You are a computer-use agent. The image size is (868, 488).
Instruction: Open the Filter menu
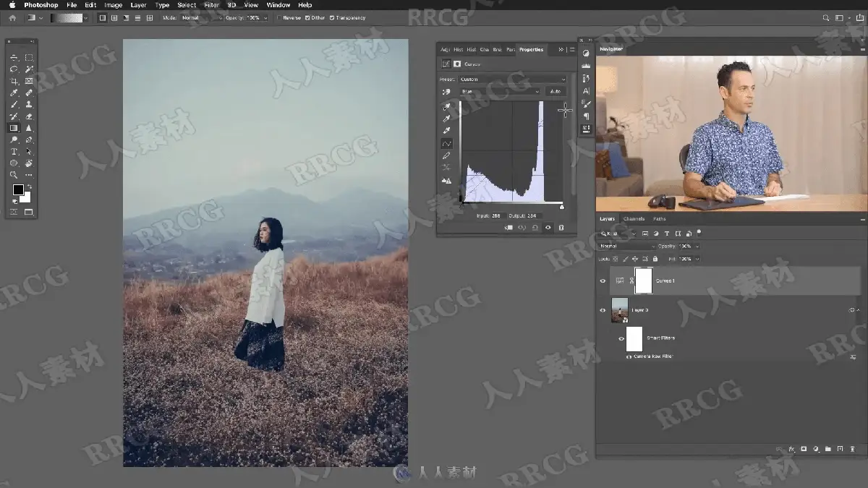click(x=211, y=5)
